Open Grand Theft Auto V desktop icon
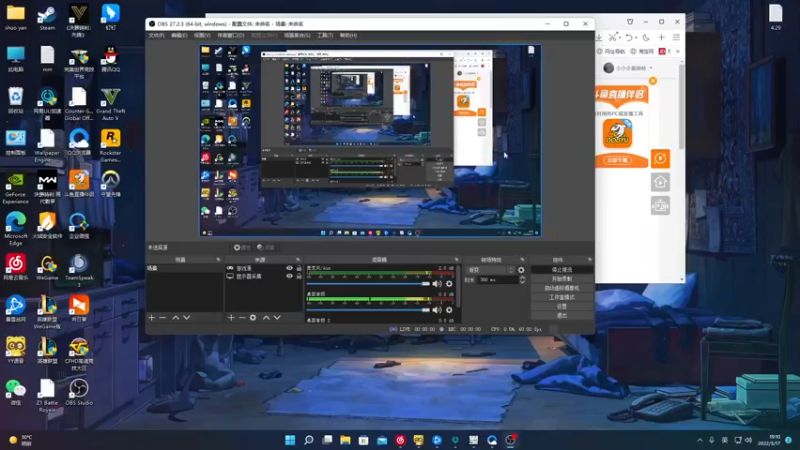The height and width of the screenshot is (450, 800). click(x=110, y=104)
